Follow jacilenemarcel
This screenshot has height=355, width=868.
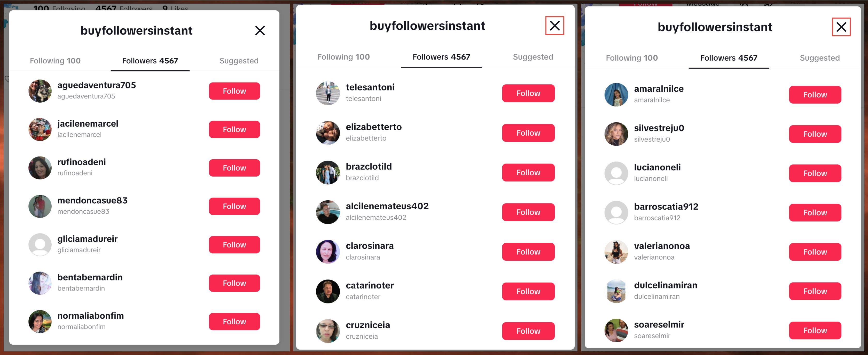tap(234, 130)
